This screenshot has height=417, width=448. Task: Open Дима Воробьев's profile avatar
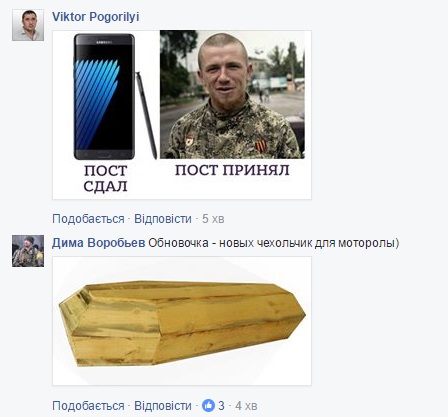tap(28, 251)
